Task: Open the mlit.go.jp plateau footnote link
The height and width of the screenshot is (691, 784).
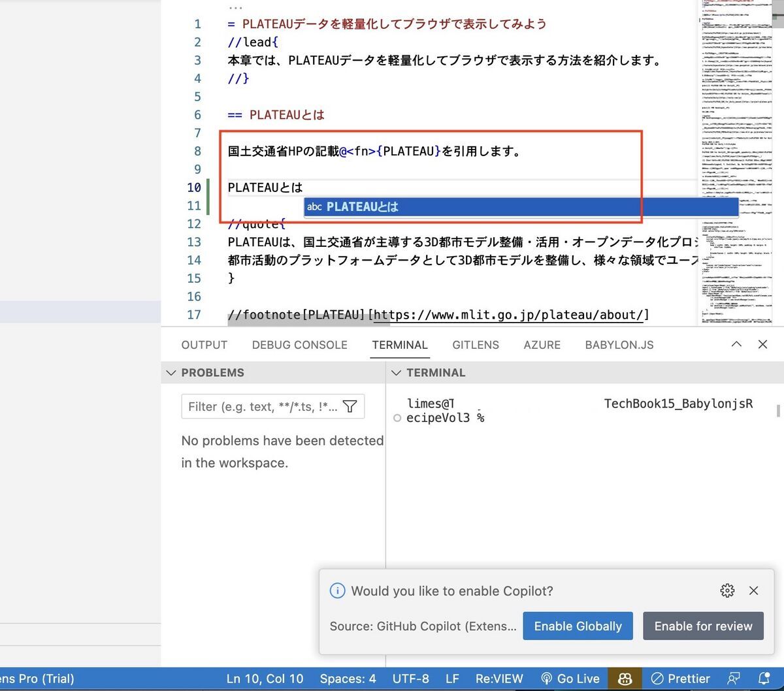Action: tap(509, 315)
